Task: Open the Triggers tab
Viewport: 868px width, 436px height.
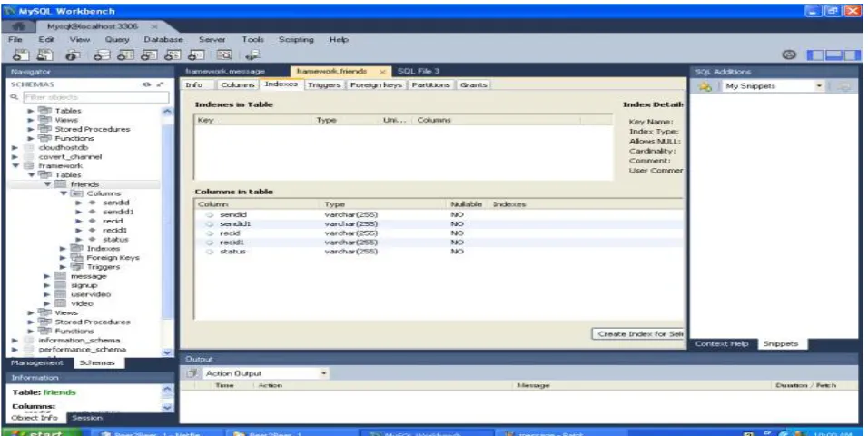Action: [x=325, y=84]
